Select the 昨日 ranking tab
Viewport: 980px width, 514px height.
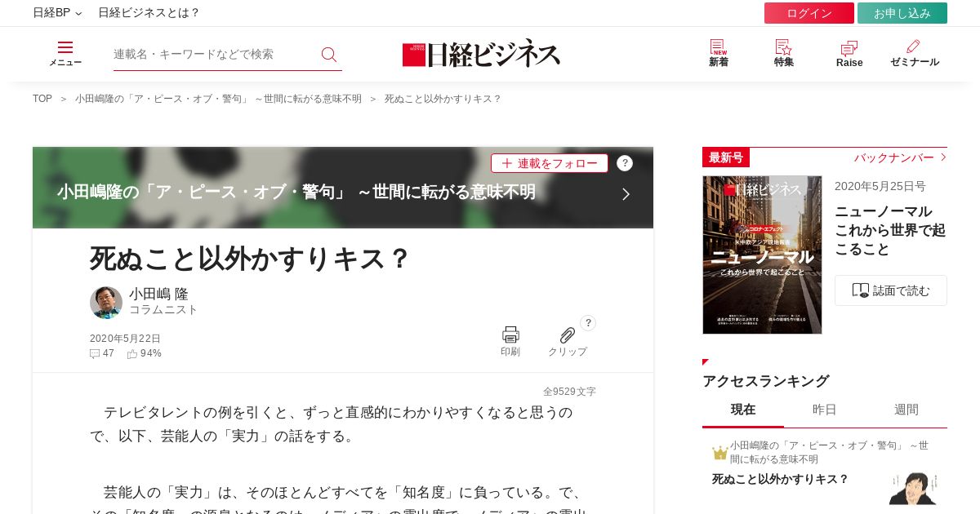point(825,410)
